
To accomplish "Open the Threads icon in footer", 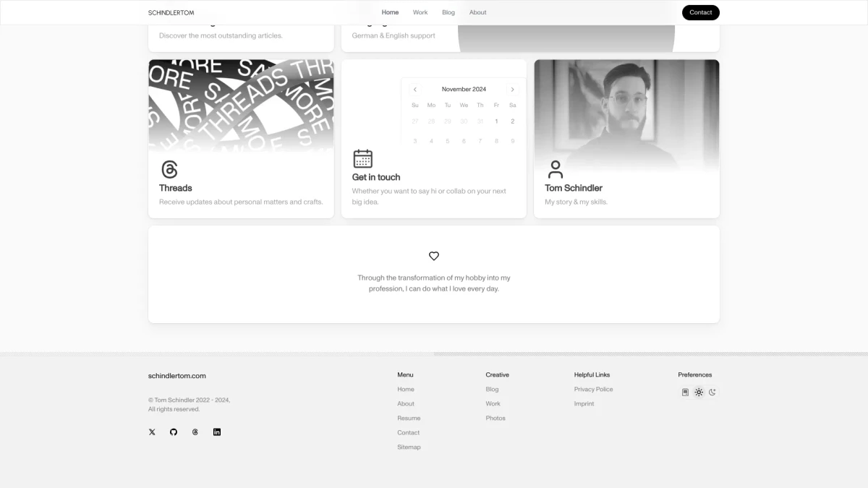I will click(195, 432).
